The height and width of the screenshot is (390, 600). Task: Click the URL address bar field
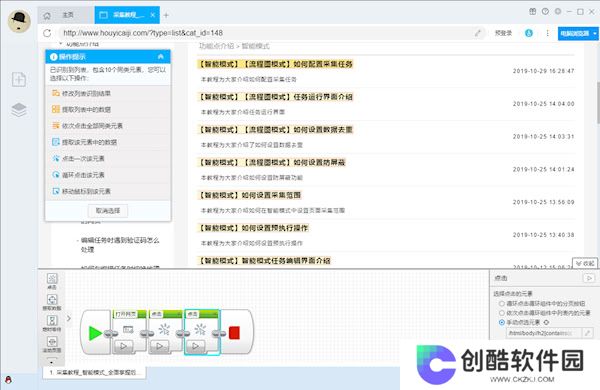[268, 33]
